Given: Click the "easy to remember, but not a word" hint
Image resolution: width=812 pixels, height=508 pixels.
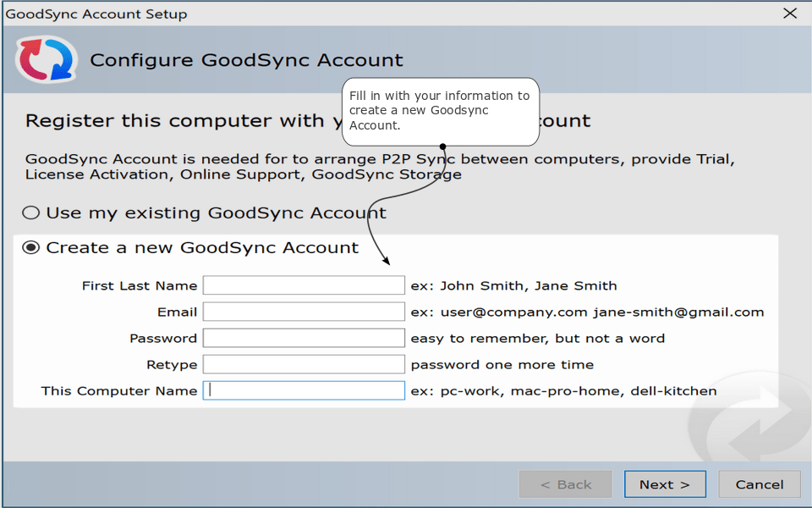Looking at the screenshot, I should pos(537,338).
